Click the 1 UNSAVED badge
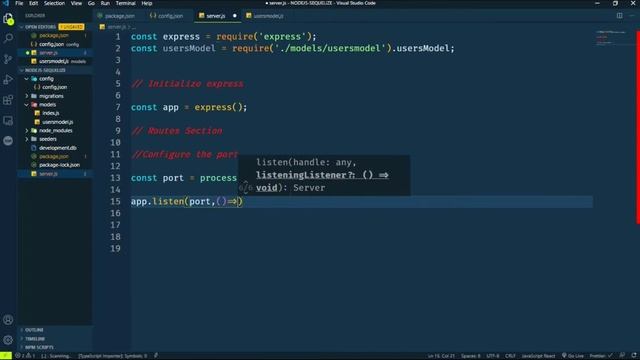This screenshot has width=640, height=360. [71, 27]
